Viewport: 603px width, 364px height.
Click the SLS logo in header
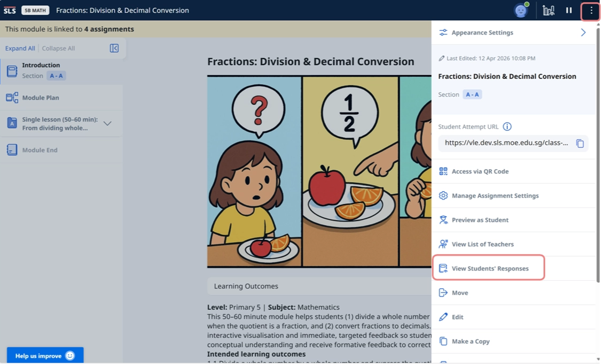point(10,10)
